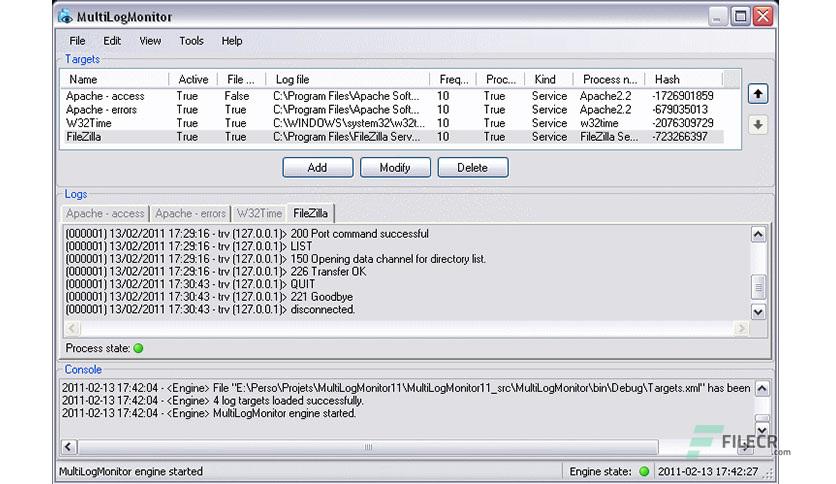Select the FileZilla log tab
Image resolution: width=836 pixels, height=484 pixels.
311,213
